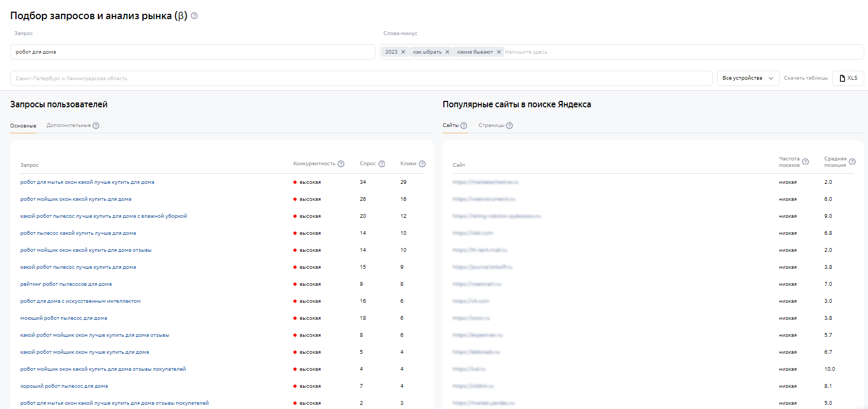This screenshot has width=868, height=409.
Task: Open query "хороший робот пылесос для дома"
Action: pyautogui.click(x=64, y=386)
